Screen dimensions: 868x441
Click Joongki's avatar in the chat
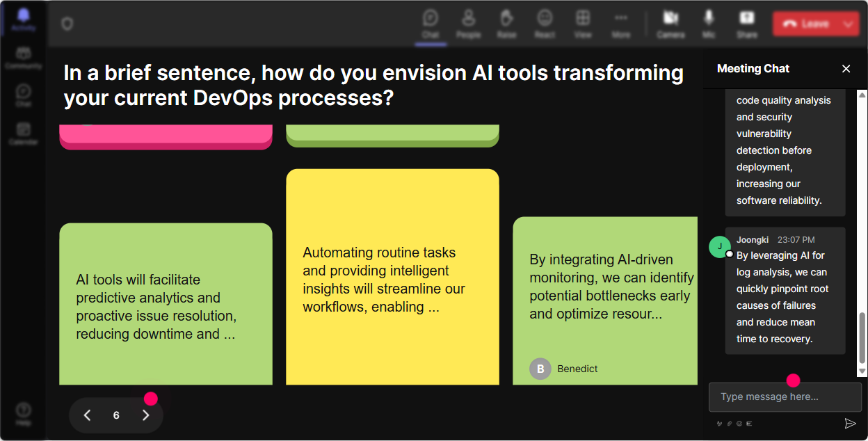[720, 247]
